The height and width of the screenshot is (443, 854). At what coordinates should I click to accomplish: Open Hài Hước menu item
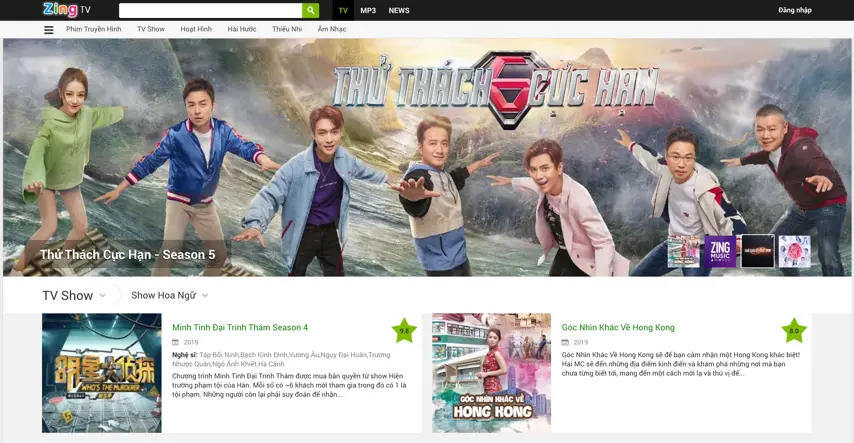point(242,29)
